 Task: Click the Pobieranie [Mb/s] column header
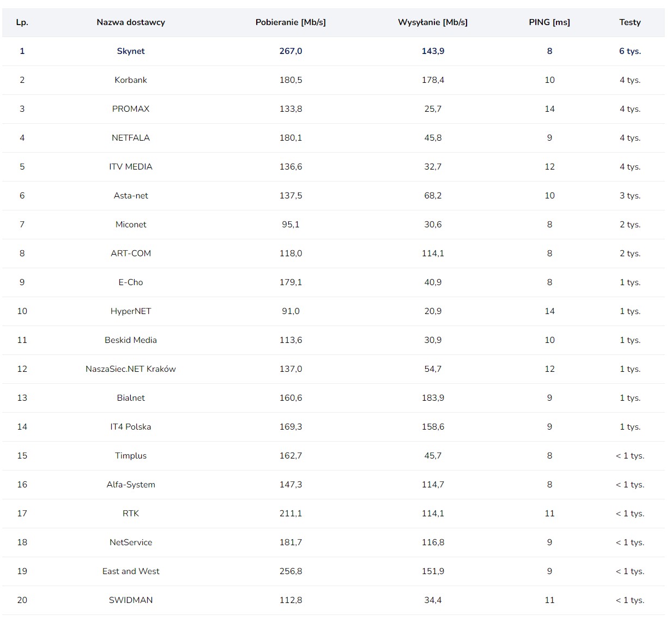click(290, 22)
